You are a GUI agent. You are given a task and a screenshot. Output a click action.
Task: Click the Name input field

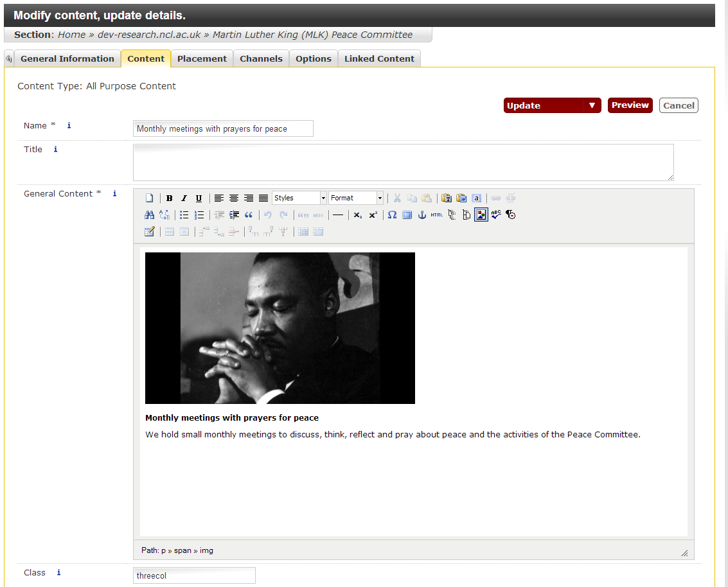223,129
